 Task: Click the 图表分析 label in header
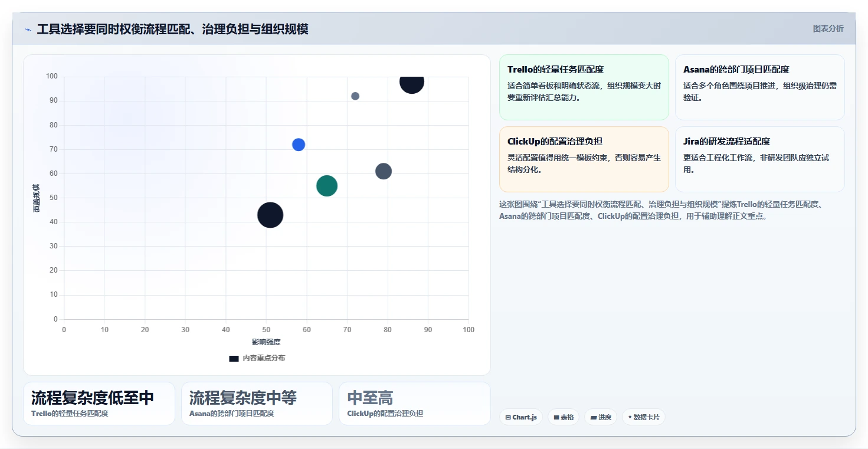[828, 28]
